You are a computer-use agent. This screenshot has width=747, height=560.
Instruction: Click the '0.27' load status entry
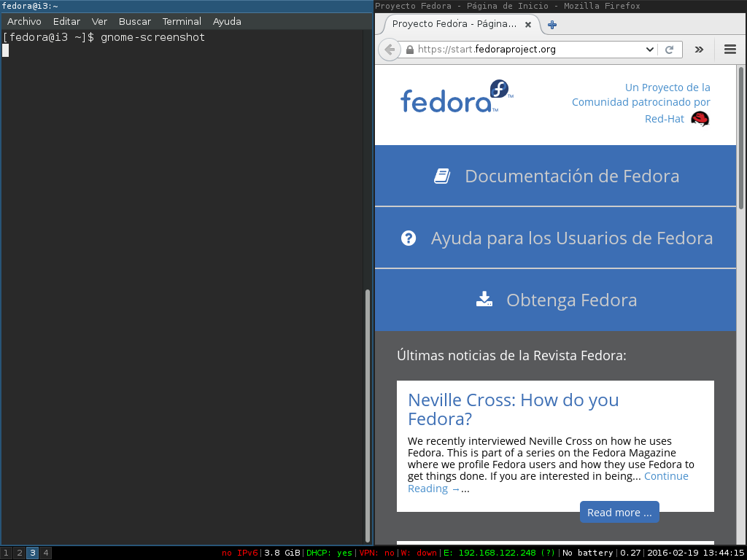(630, 553)
